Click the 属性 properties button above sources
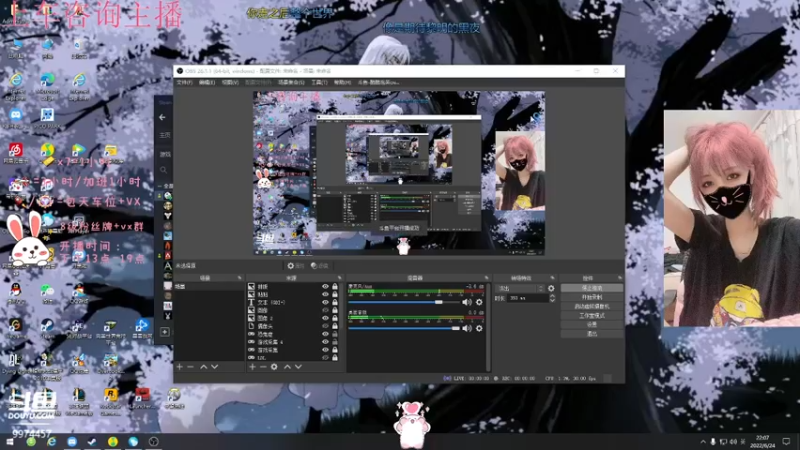The width and height of the screenshot is (800, 450). click(x=295, y=266)
